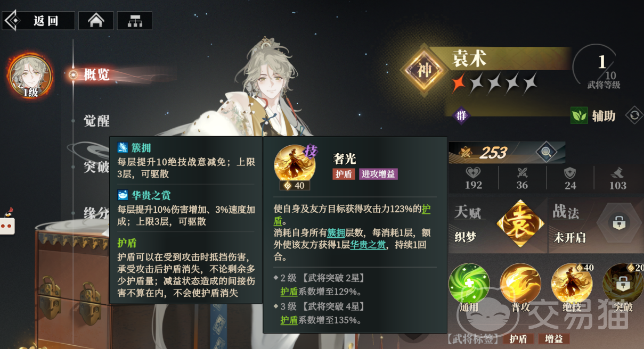Open the locked 突破 skill icon
The height and width of the screenshot is (349, 644).
click(x=622, y=284)
